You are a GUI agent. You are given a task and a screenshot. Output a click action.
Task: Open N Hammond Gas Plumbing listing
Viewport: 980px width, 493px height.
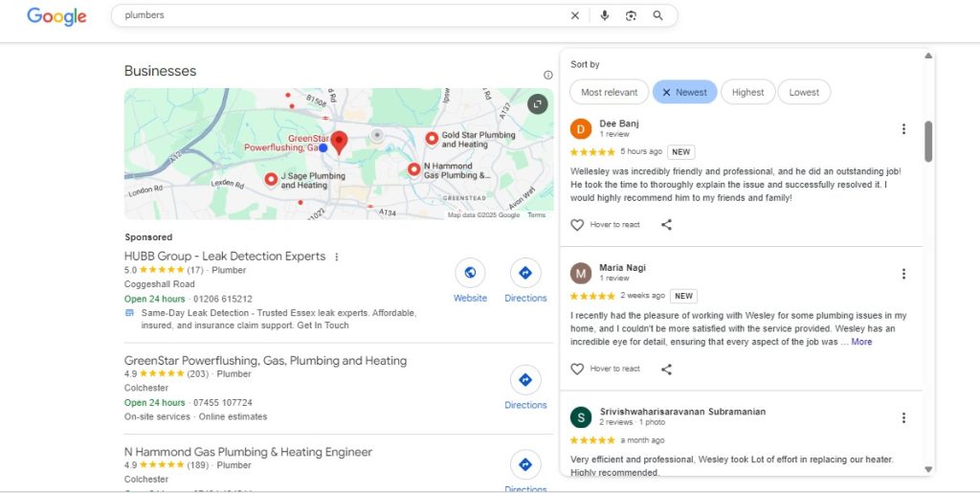[248, 452]
